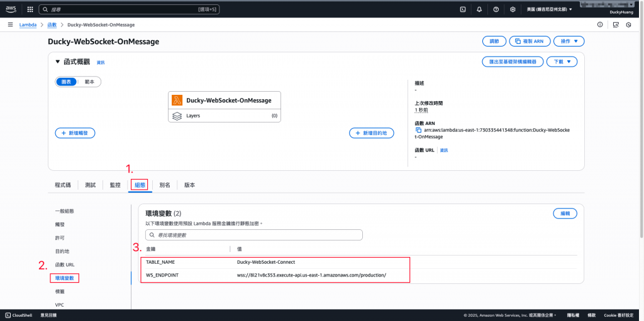Copy function ARN using the copy icon
This screenshot has width=644, height=321.
[x=418, y=130]
